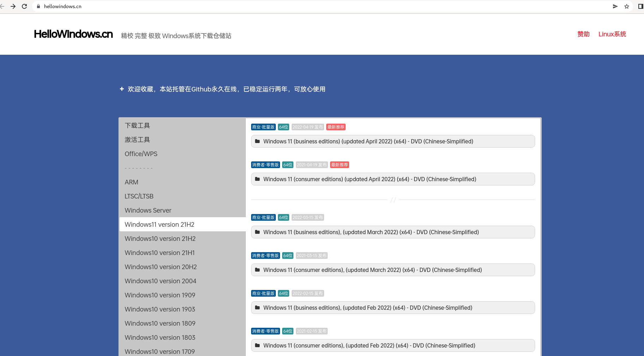644x356 pixels.
Task: Click 最新推荐 badge on consumer April entry
Action: (x=340, y=165)
